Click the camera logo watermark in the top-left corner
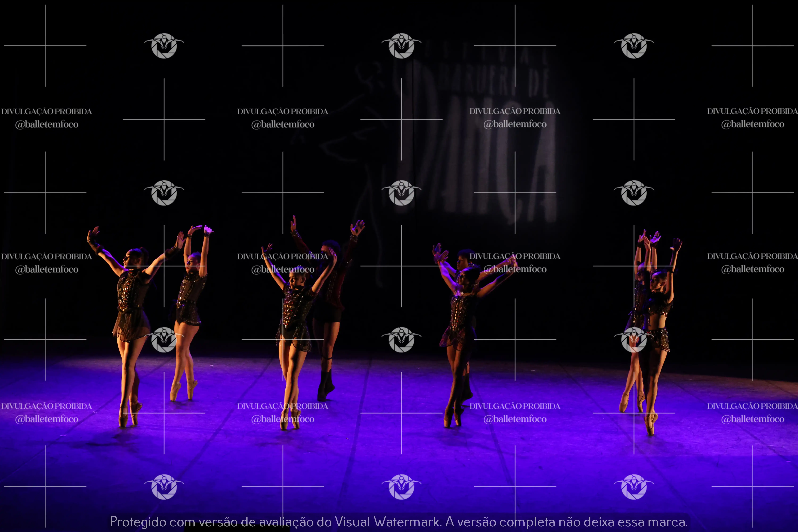The width and height of the screenshot is (798, 532). [x=164, y=46]
